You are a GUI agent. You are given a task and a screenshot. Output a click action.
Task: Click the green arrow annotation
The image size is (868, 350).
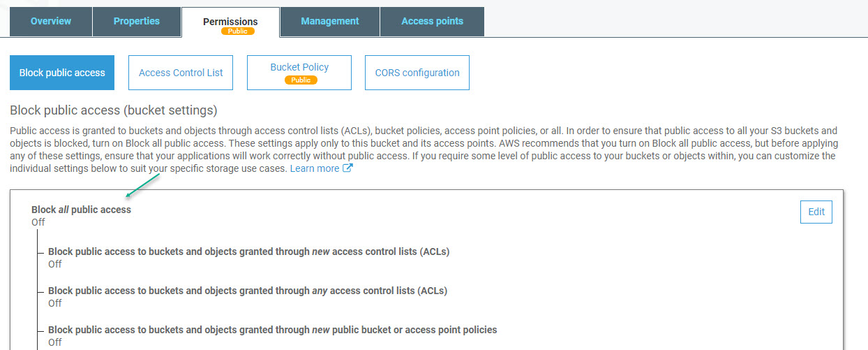[x=143, y=186]
